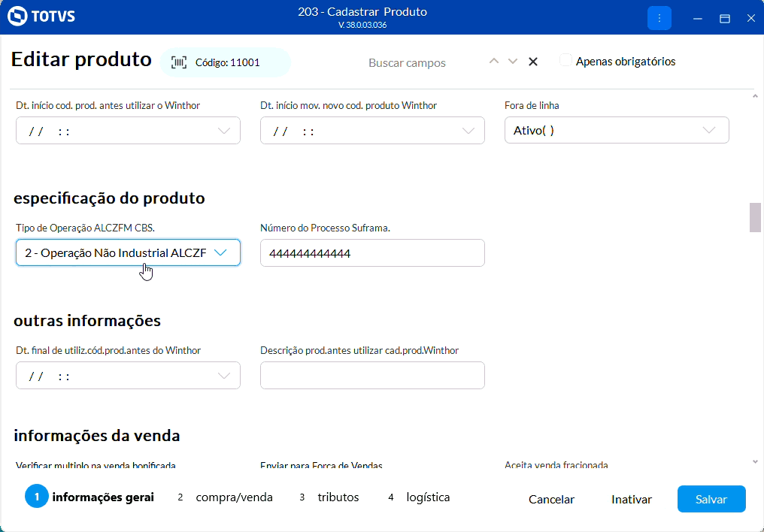Screen dimensions: 764x532
Task: Switch to the compra/venda step
Action: click(225, 497)
